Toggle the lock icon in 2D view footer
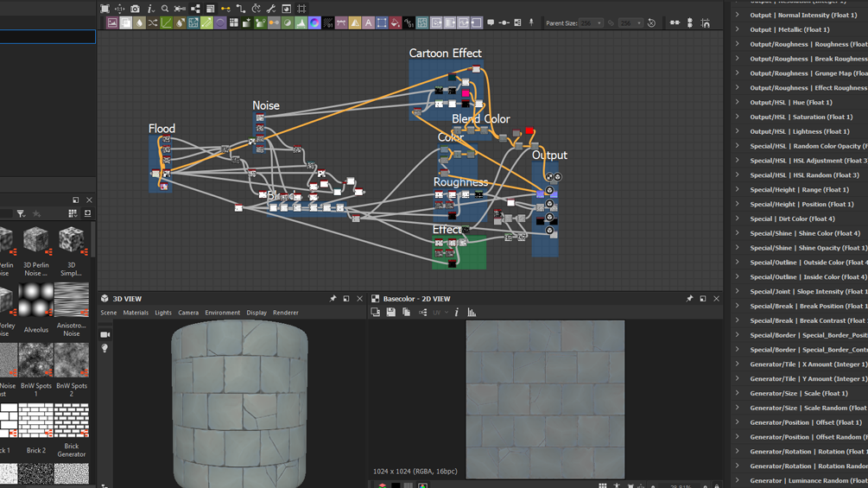 (716, 485)
